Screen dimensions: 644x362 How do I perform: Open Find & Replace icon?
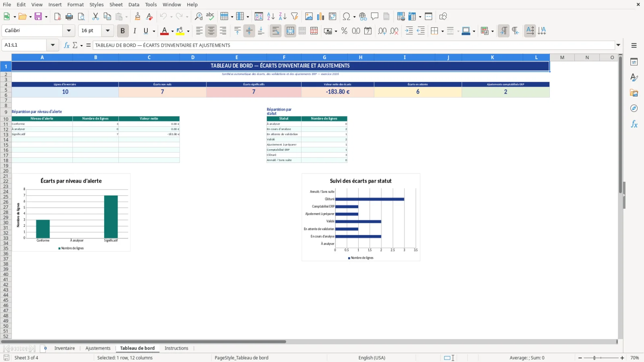coord(198,16)
